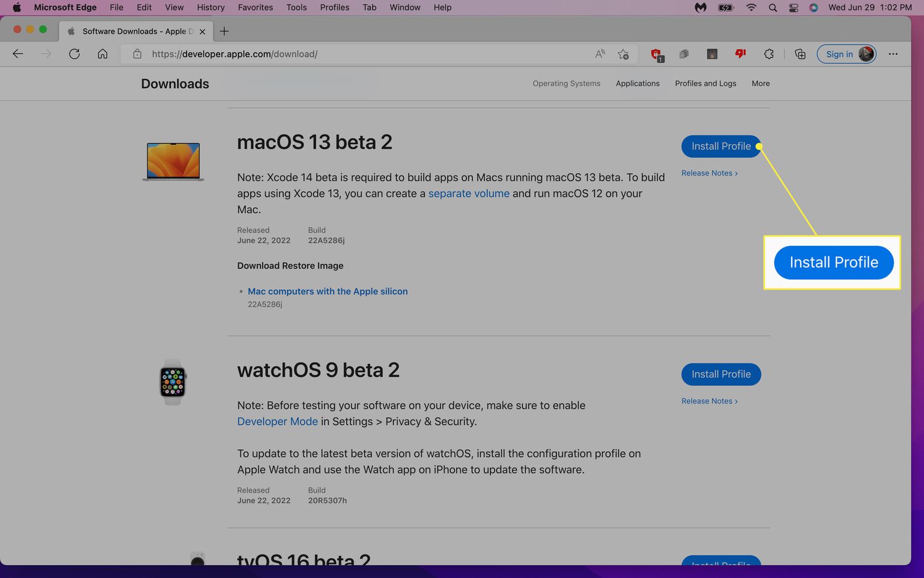Open the Tab menu

coord(370,7)
